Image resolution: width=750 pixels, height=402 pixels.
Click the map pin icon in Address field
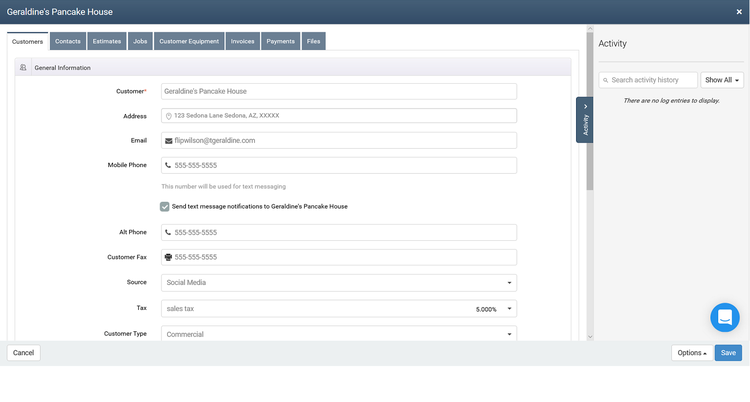coord(168,116)
